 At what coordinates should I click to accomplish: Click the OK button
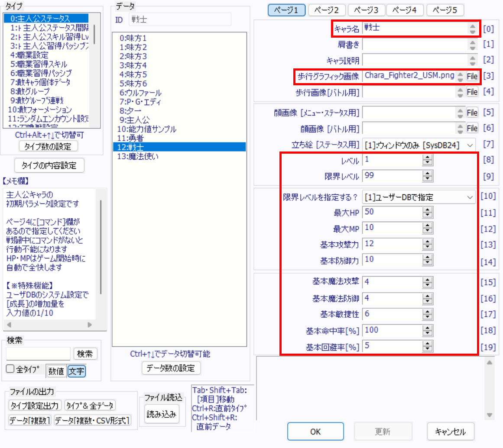pyautogui.click(x=315, y=432)
